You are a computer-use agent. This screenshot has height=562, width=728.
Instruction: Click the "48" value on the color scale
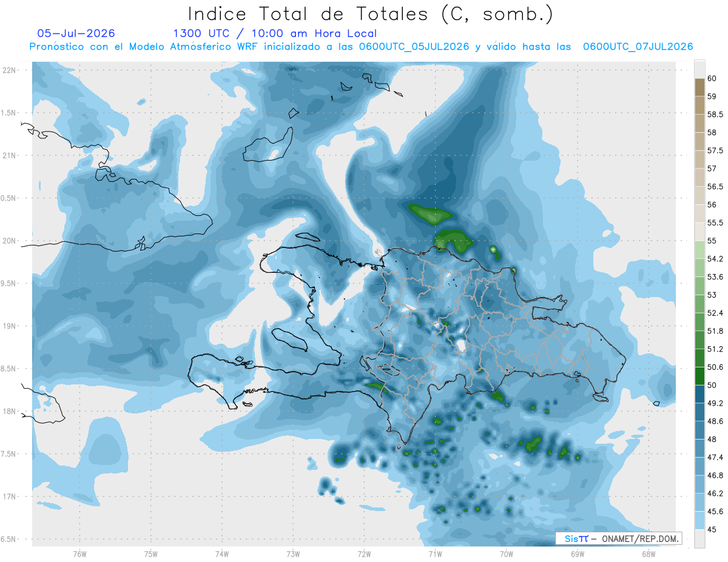[712, 440]
